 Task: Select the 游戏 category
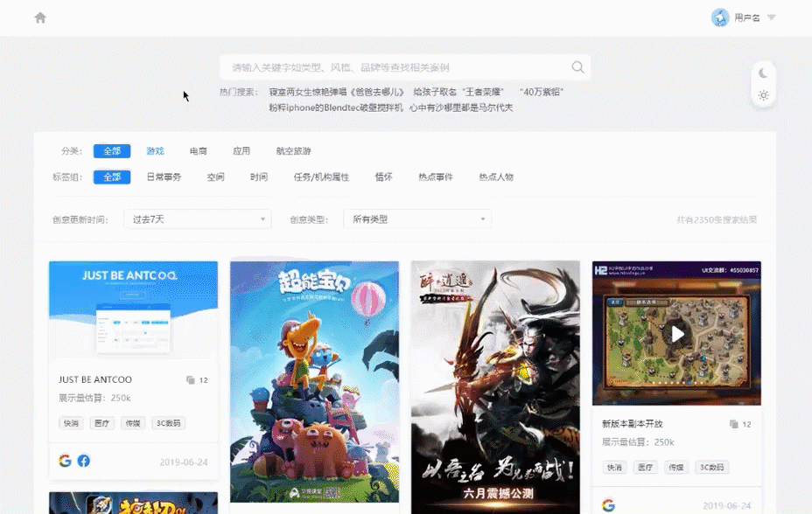155,151
